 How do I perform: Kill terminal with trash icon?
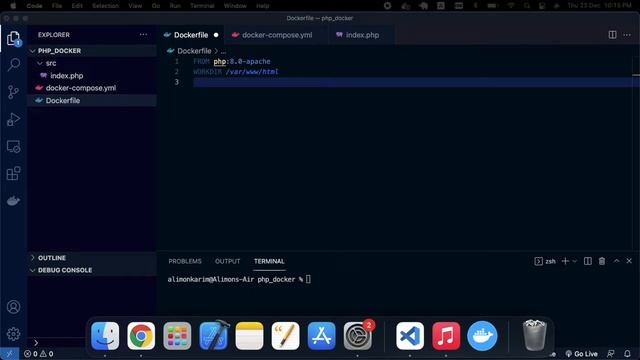[x=602, y=261]
